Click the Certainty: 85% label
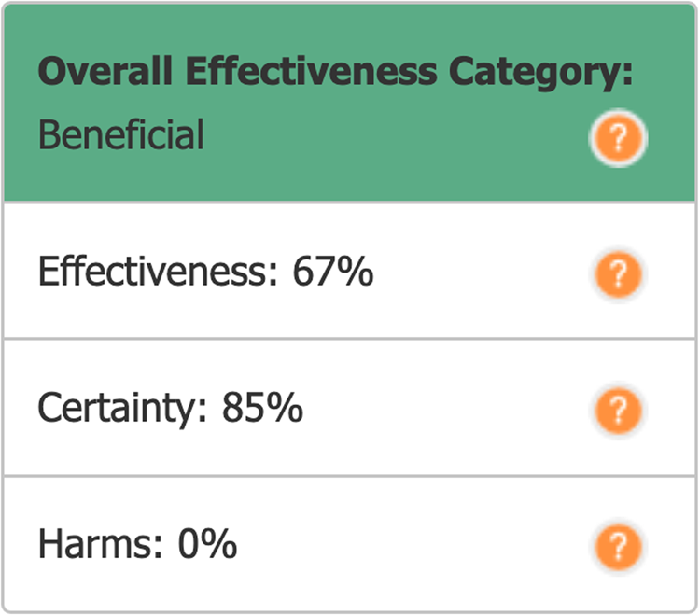 [x=170, y=409]
